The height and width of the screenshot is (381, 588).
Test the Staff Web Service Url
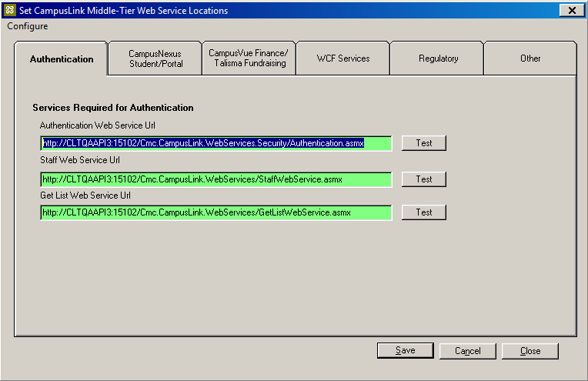point(424,179)
